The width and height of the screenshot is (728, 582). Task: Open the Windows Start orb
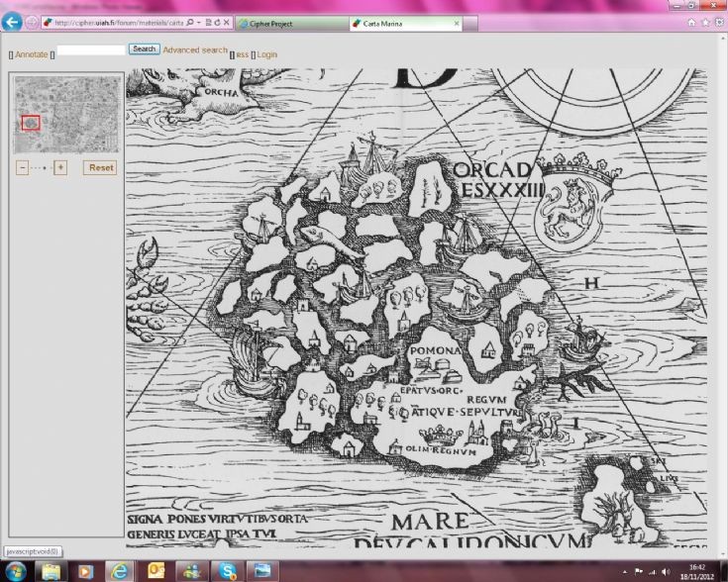pyautogui.click(x=16, y=571)
